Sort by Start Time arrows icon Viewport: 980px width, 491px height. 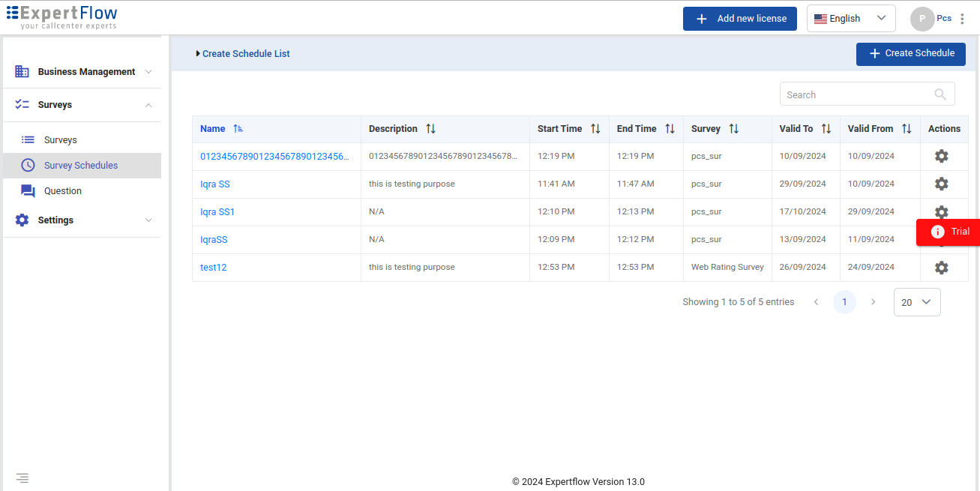click(595, 129)
